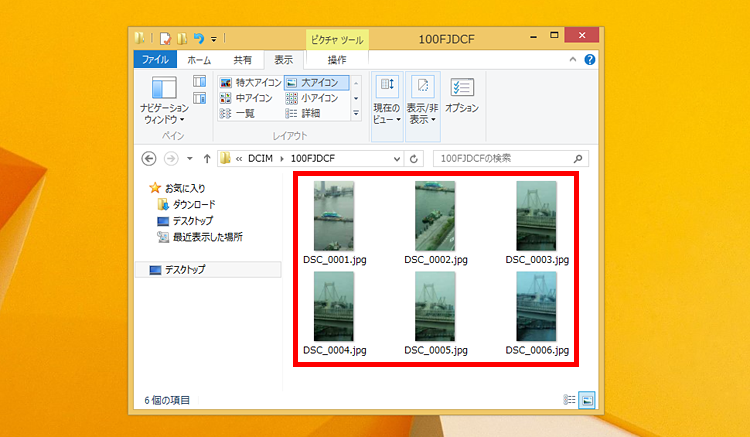Switch to the ホーム ribbon tab
Viewport: 750px width, 437px height.
pos(199,60)
